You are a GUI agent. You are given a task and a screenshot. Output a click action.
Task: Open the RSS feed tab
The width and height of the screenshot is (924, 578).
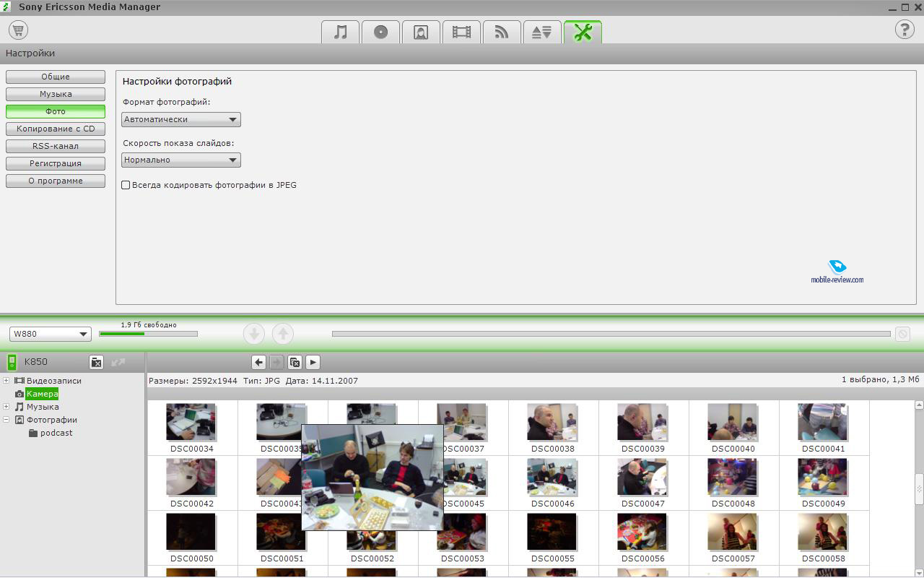tap(502, 32)
